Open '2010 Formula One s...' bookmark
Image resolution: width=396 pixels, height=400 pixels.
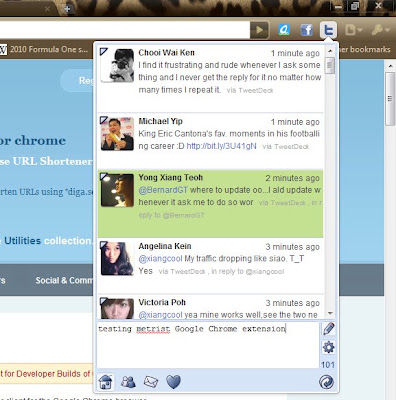pos(45,49)
